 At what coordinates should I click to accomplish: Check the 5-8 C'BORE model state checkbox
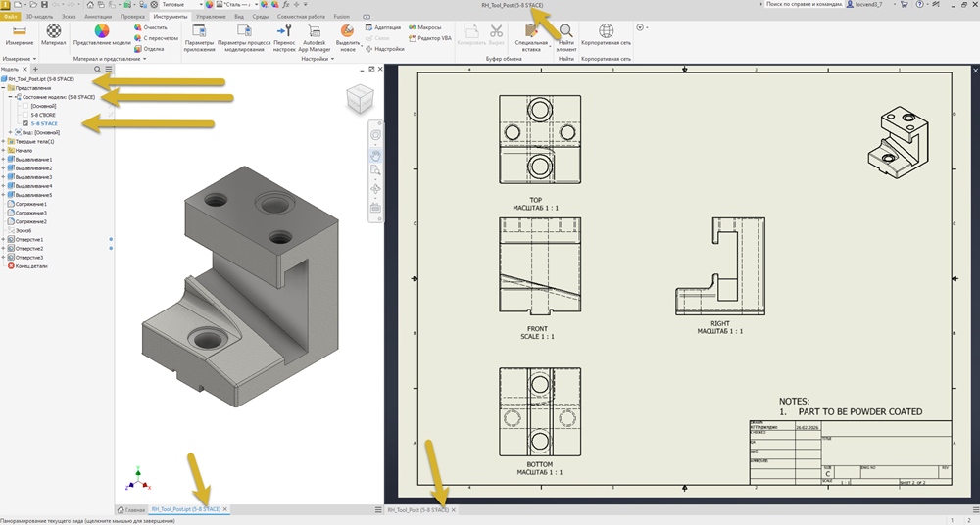tap(25, 115)
